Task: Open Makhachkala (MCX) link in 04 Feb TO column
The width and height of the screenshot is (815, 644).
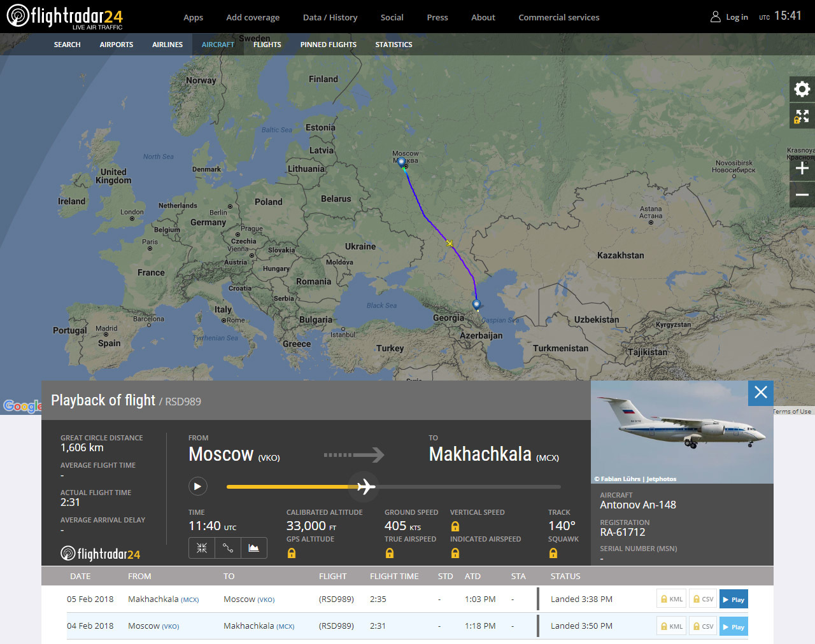Action: 259,626
